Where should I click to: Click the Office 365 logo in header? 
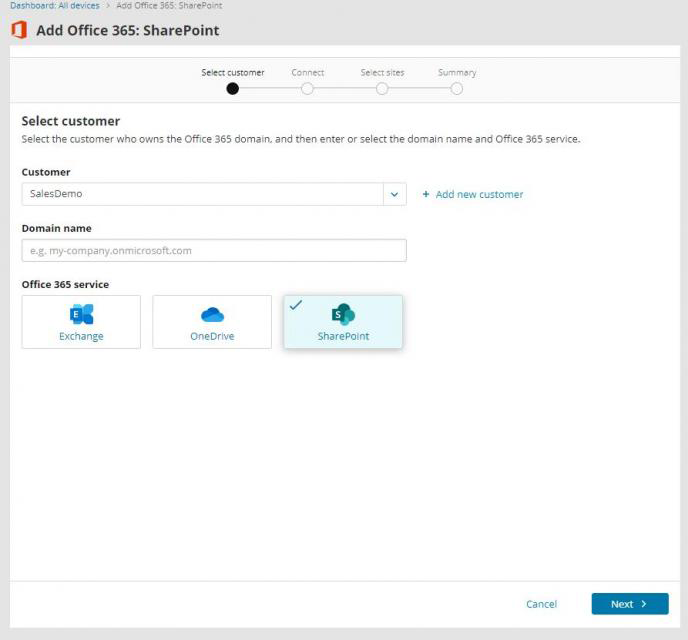(x=18, y=30)
